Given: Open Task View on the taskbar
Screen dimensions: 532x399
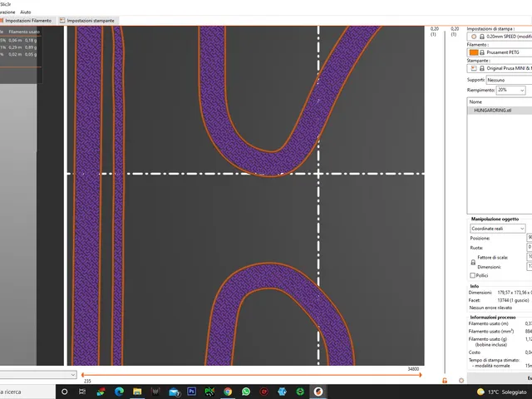Looking at the screenshot, I should (82, 392).
